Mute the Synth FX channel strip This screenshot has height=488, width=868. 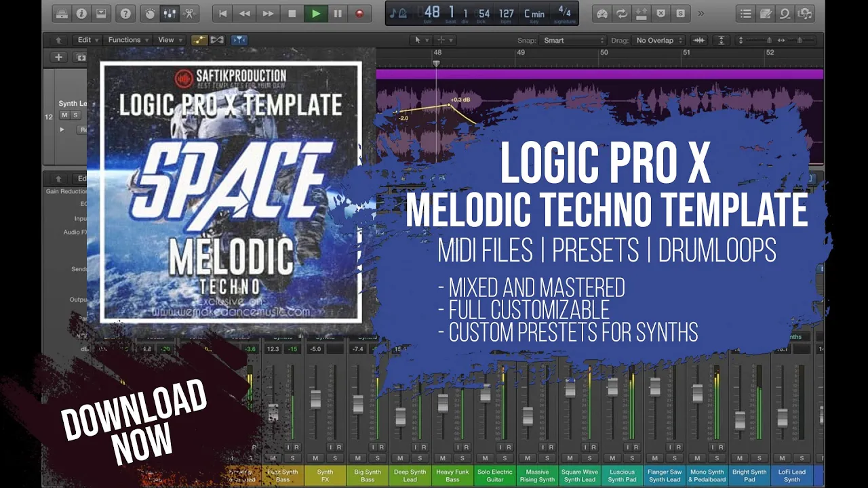[x=314, y=459]
